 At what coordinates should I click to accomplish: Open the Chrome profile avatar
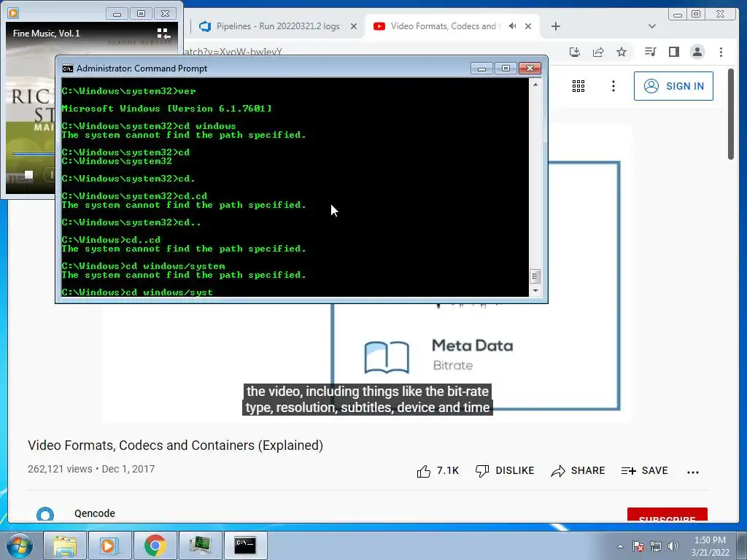[697, 52]
